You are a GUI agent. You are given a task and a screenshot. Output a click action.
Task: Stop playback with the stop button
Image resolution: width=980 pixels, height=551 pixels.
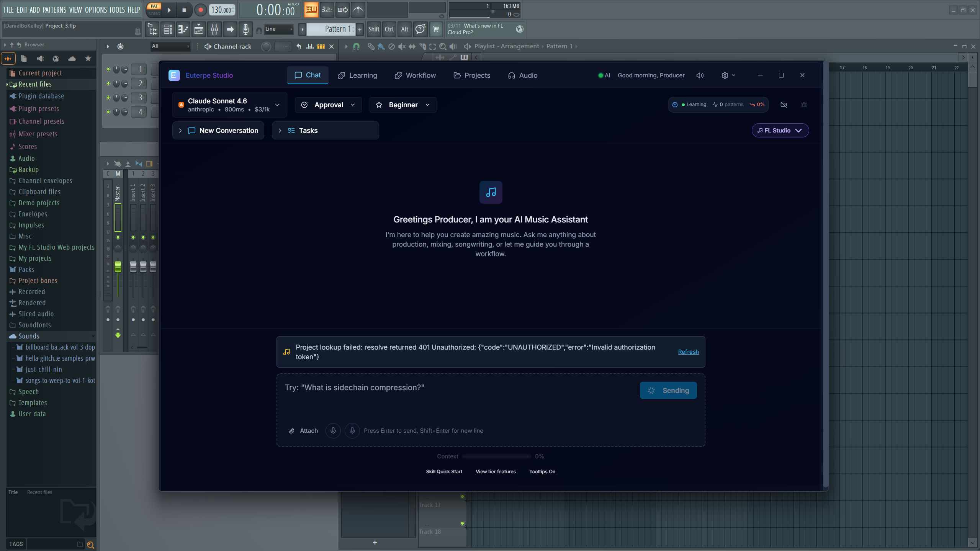click(184, 10)
